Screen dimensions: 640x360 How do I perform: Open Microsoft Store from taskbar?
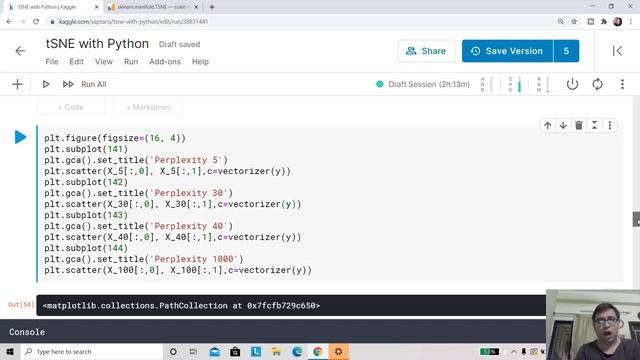click(x=235, y=351)
